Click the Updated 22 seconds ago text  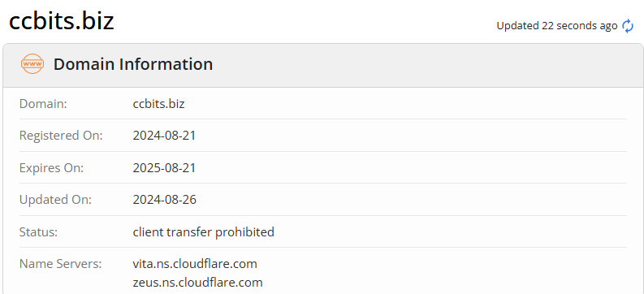coord(557,26)
